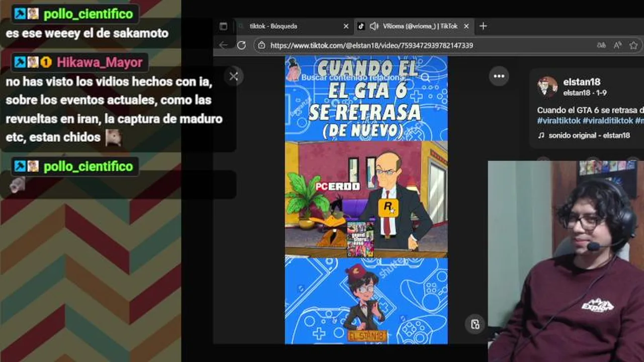
Task: Click the TikTok video to pause it
Action: (366, 200)
